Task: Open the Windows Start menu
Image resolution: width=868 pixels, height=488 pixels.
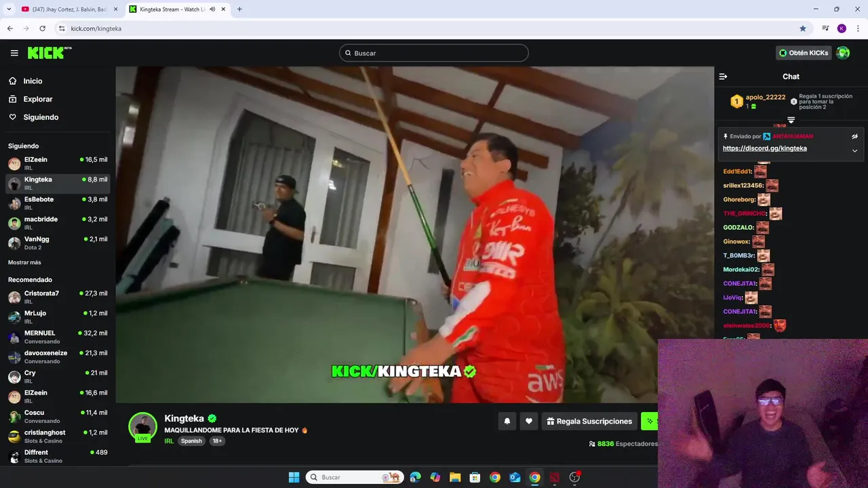Action: point(294,477)
